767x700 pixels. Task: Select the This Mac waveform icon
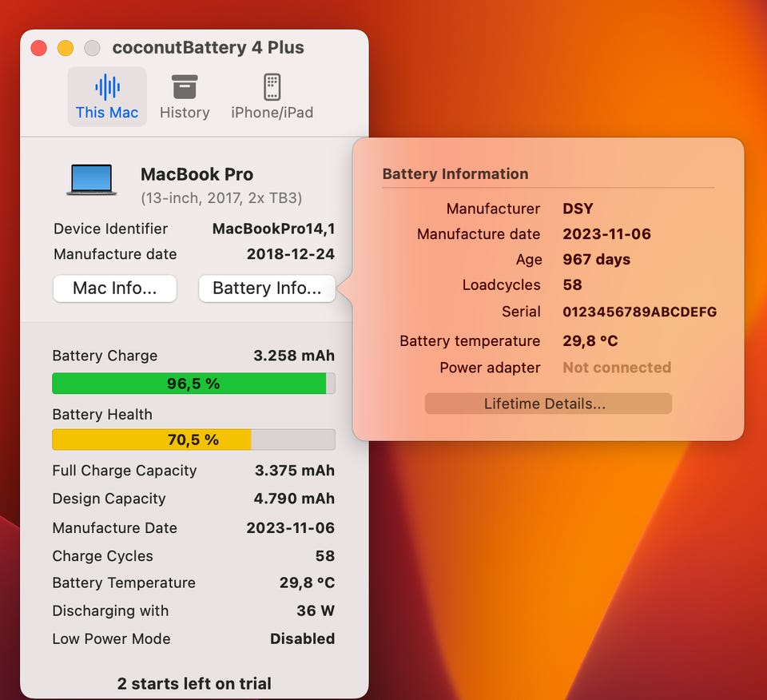coord(107,88)
